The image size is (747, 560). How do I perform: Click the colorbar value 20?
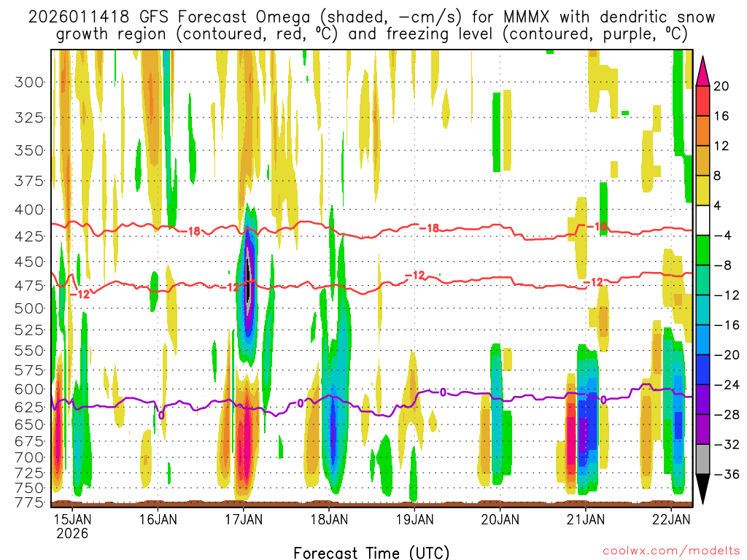[721, 86]
